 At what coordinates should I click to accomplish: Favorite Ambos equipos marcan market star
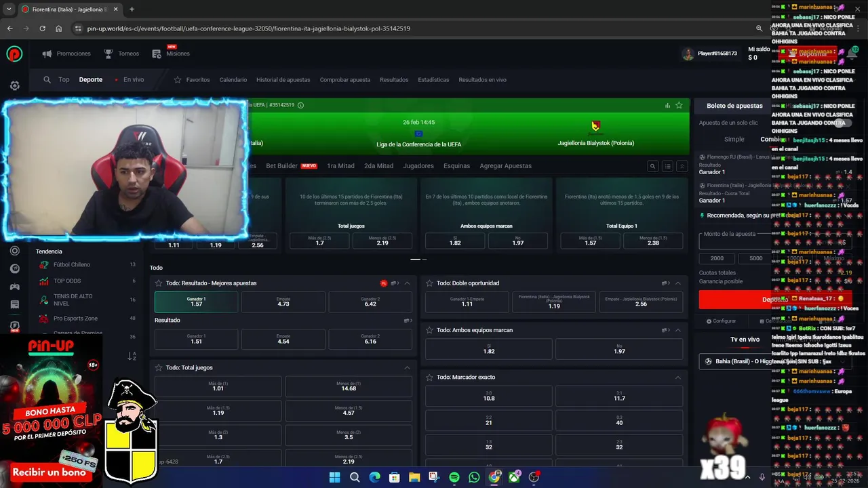[429, 330]
